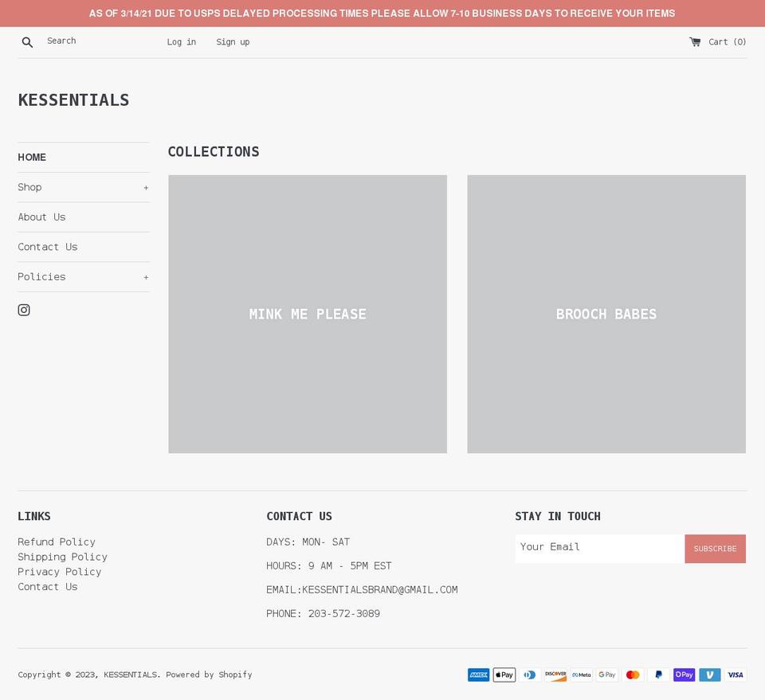This screenshot has height=700, width=765.
Task: Click the KESSENTIALS store logo
Action: click(73, 100)
